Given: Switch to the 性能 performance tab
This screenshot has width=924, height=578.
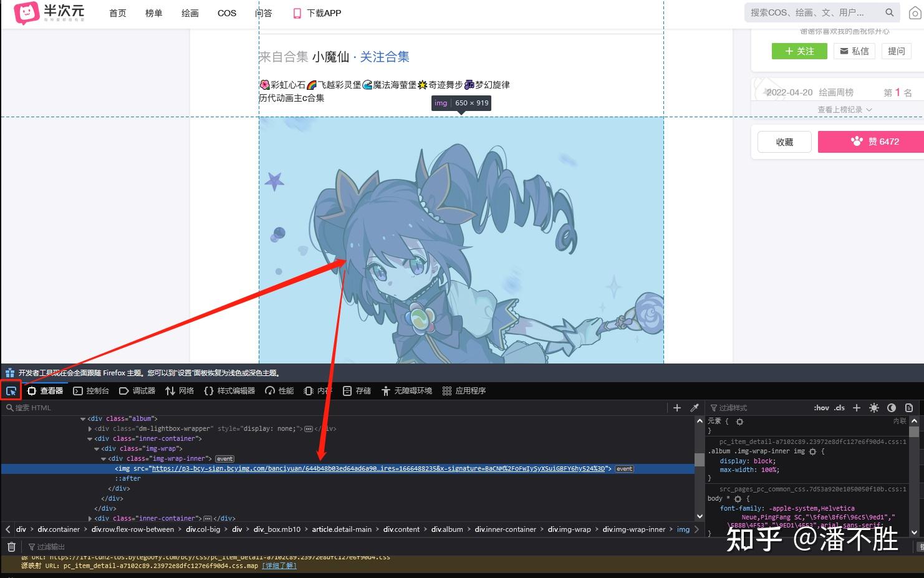Looking at the screenshot, I should 279,391.
